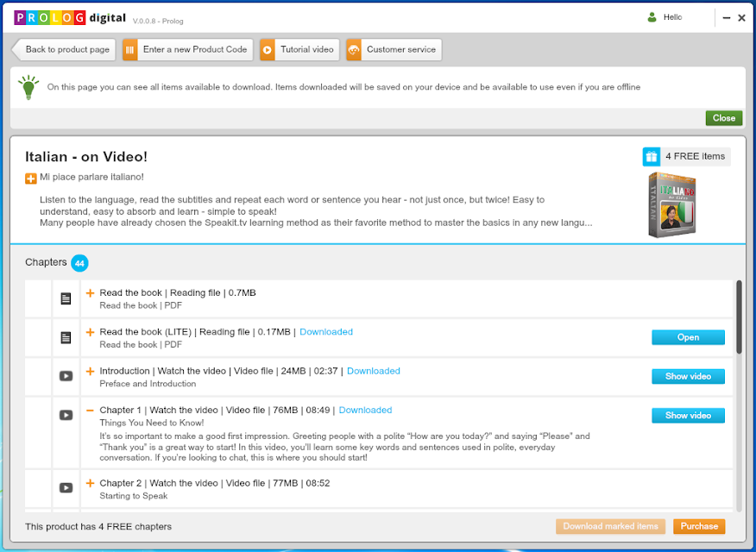The image size is (756, 552).
Task: Click the green user profile icon
Action: [652, 17]
